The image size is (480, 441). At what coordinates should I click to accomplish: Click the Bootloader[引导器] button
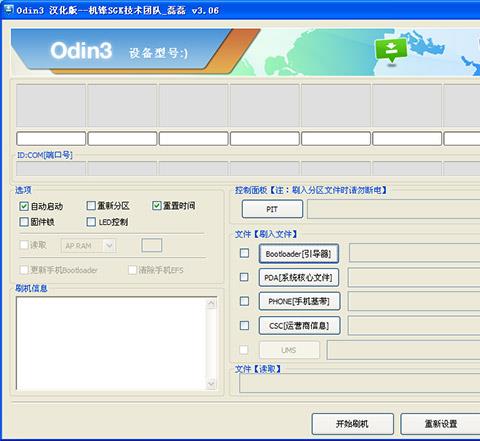tap(299, 254)
